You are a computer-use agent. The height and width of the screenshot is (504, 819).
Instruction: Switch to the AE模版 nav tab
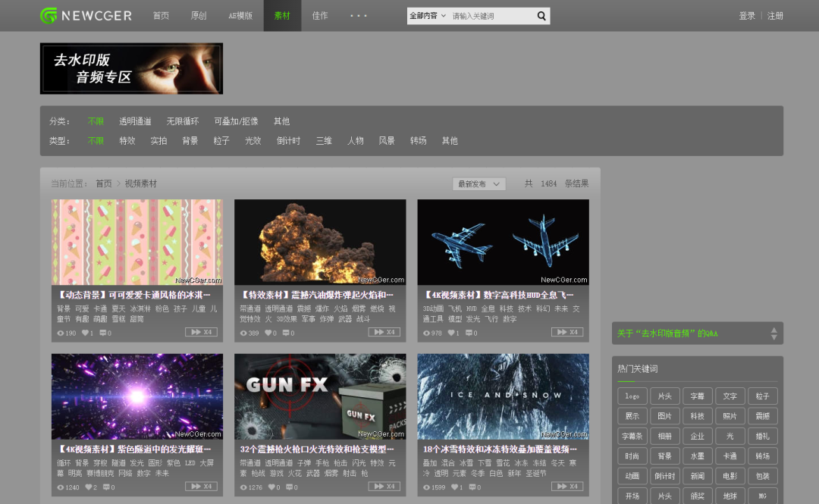coord(240,16)
